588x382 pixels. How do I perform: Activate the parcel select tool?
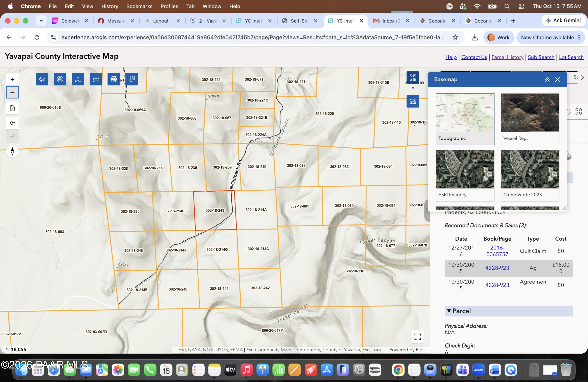[132, 79]
